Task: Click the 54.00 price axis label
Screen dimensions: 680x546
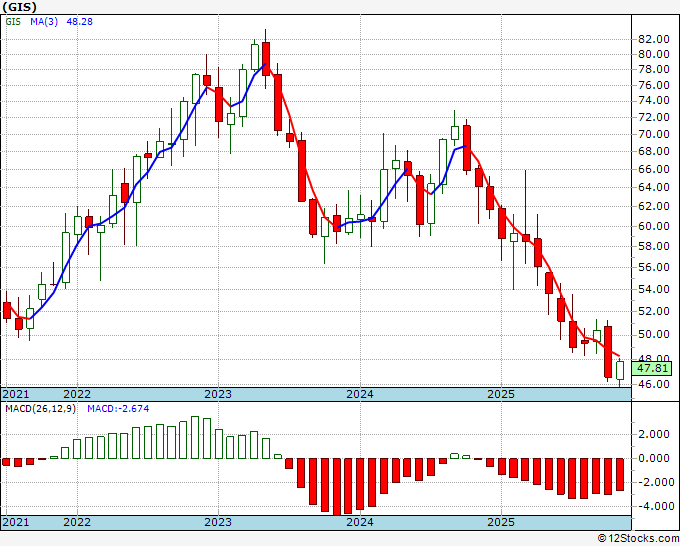Action: pos(654,289)
